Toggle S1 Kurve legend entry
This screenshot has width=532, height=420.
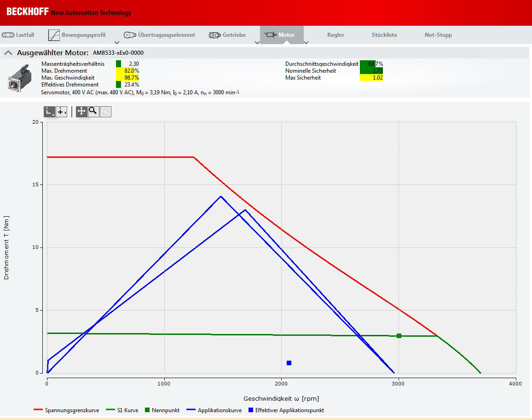tap(122, 410)
